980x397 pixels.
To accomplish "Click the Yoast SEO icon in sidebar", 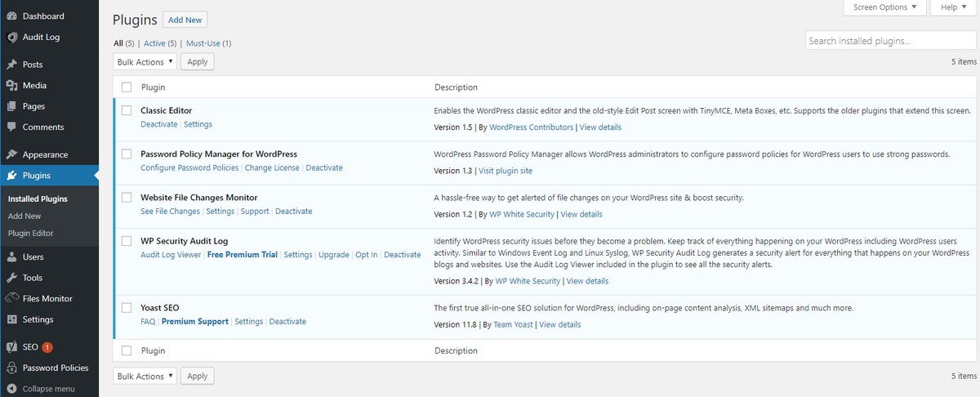I will [x=11, y=347].
